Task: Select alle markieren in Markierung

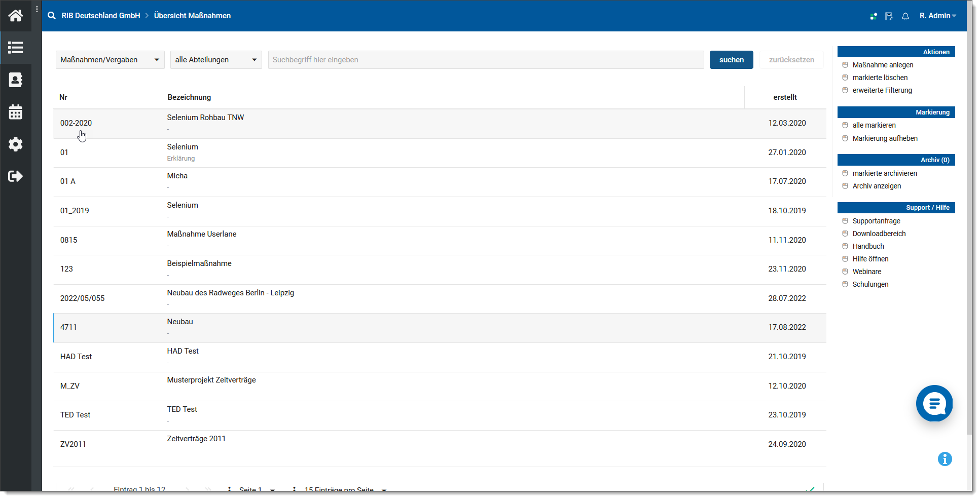Action: click(874, 125)
